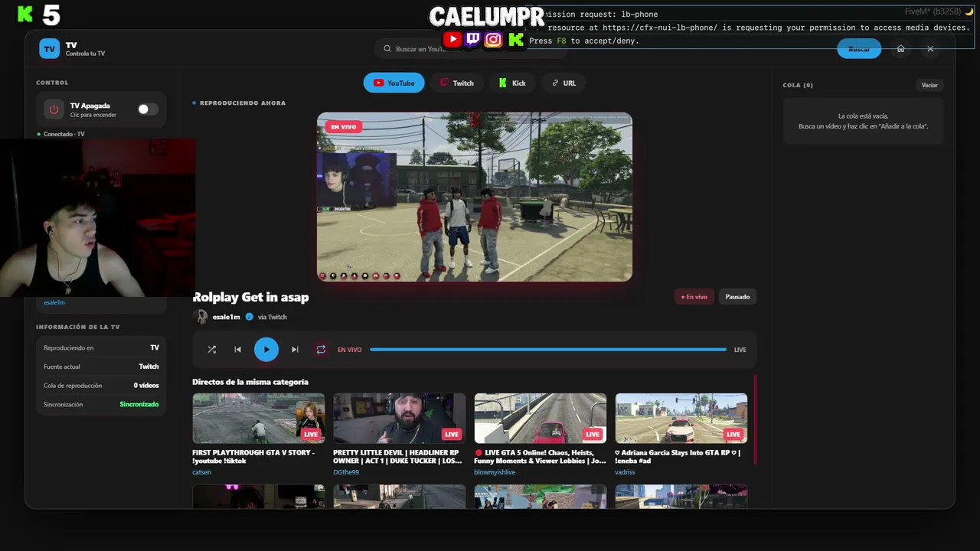Open the catsen live stream thumbnail
The image size is (980, 551).
(259, 419)
